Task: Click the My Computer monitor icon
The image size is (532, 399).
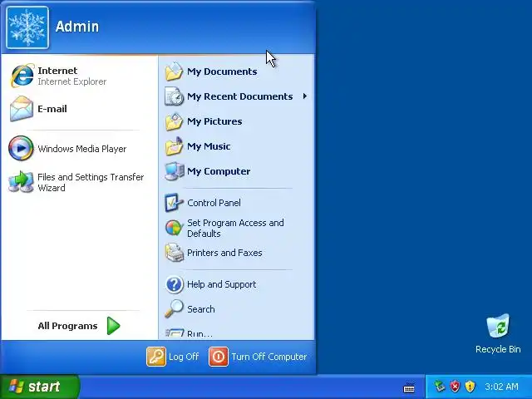Action: click(x=175, y=171)
